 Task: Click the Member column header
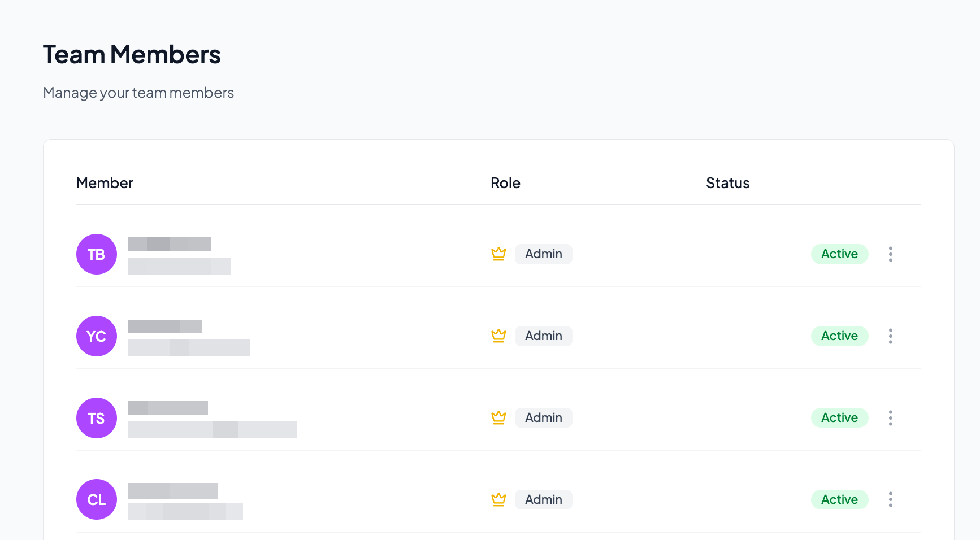(x=105, y=183)
